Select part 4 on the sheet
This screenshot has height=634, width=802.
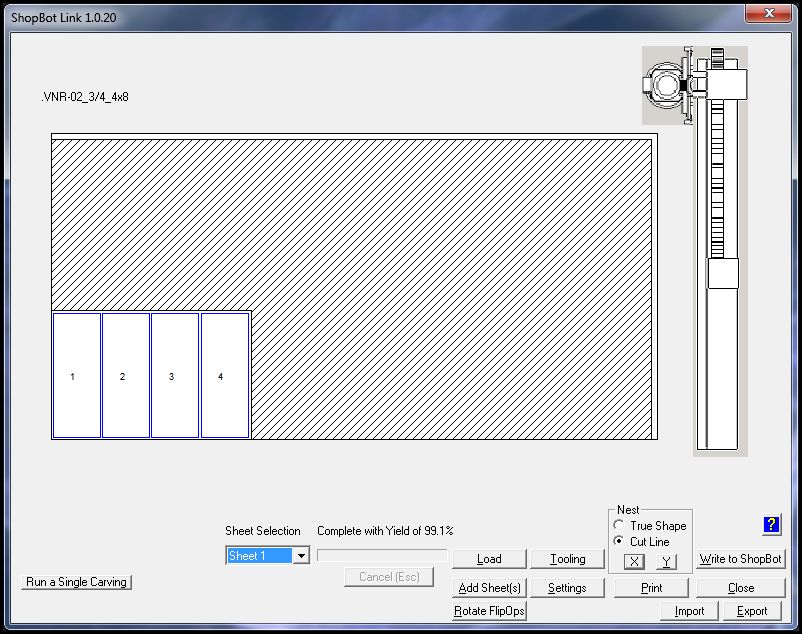(224, 376)
